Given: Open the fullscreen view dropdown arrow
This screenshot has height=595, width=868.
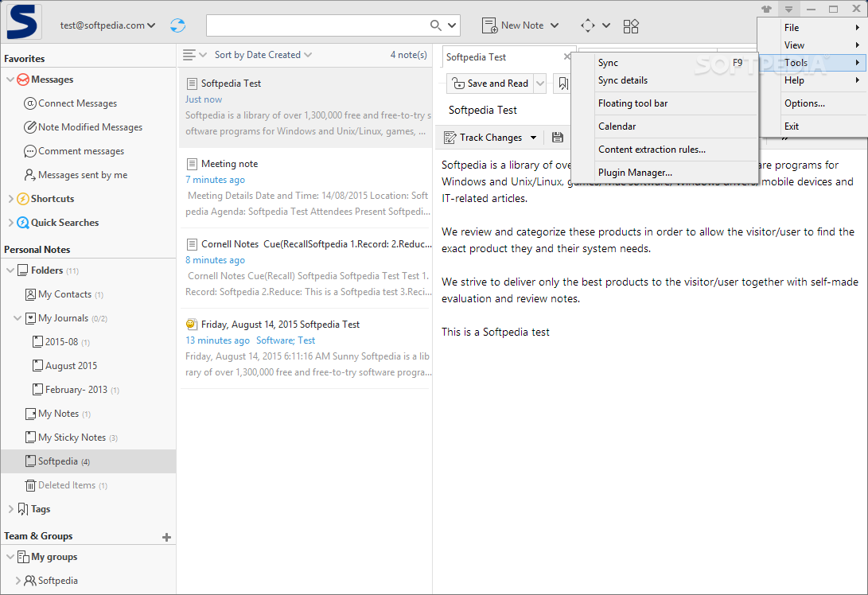Looking at the screenshot, I should (x=606, y=25).
